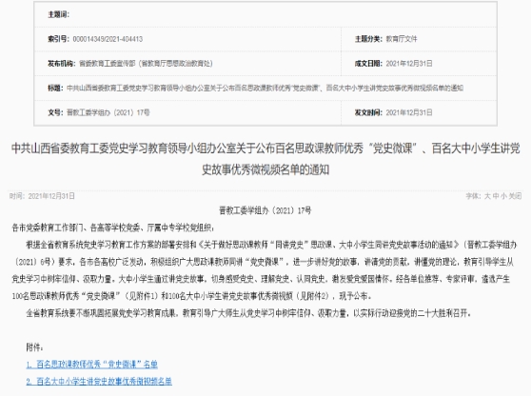532x397 pixels.
Task: Set font size to 中 (medium)
Action: point(496,196)
